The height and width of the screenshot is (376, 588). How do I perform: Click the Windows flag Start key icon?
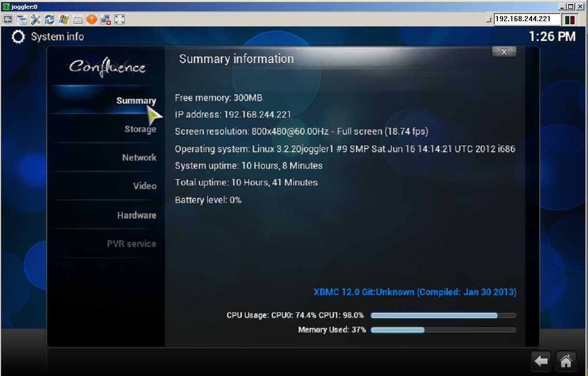(64, 20)
